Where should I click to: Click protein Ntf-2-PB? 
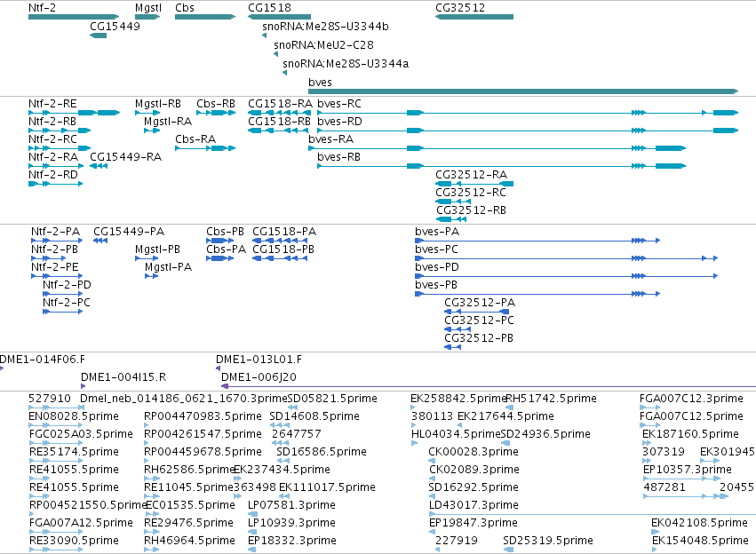(54, 249)
